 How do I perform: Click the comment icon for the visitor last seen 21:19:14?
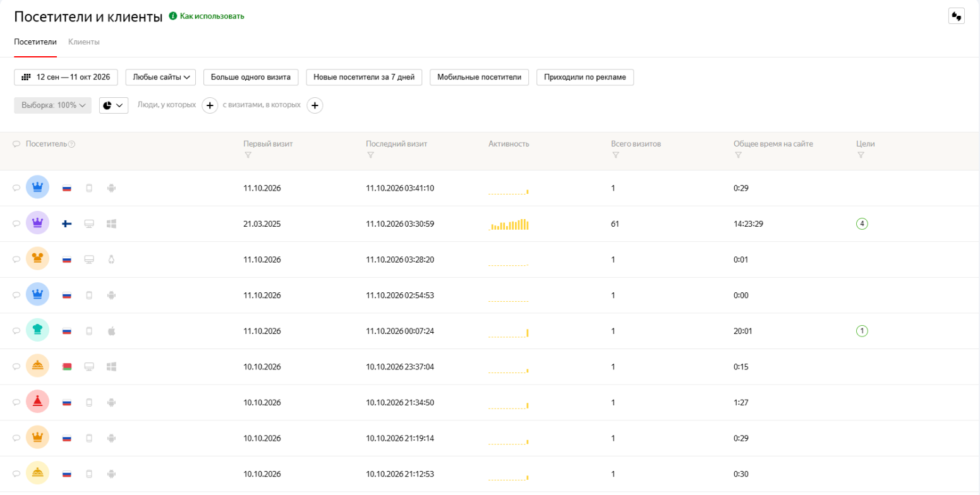pos(17,438)
